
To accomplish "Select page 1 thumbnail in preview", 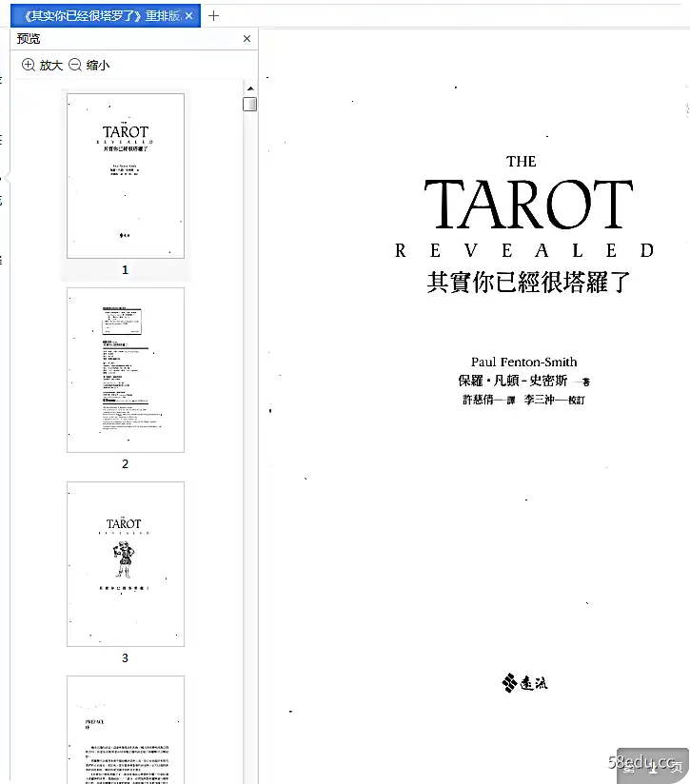I will pos(126,175).
